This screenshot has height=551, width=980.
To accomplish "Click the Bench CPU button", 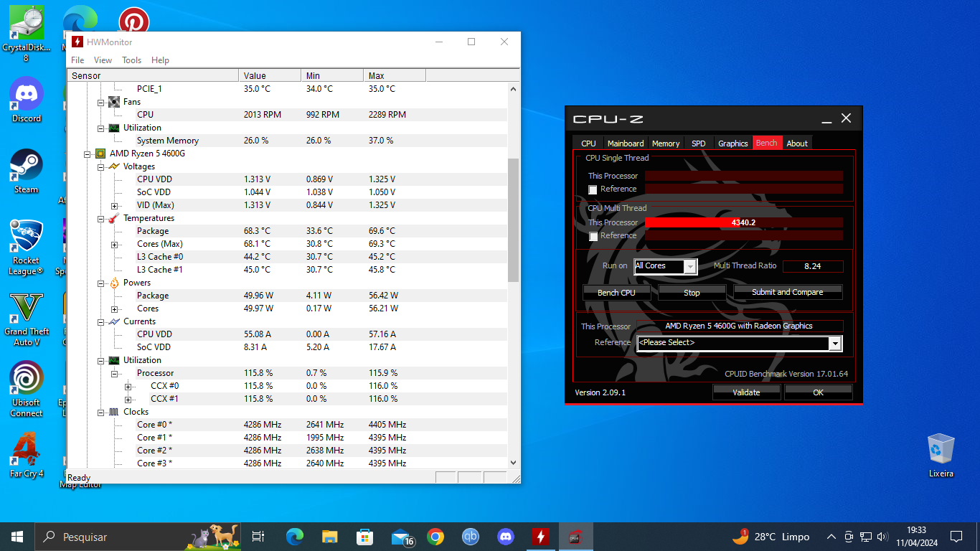I will [616, 293].
